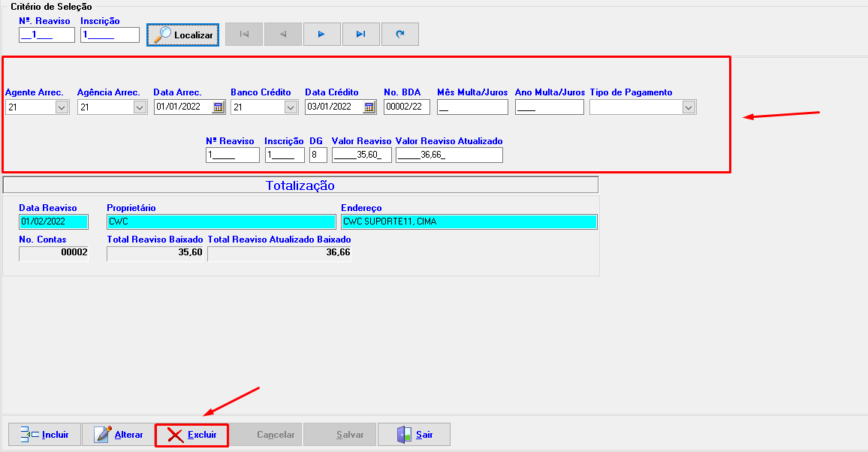The width and height of the screenshot is (868, 452).
Task: Open the Tipo de Pagamento dropdown
Action: tap(689, 107)
